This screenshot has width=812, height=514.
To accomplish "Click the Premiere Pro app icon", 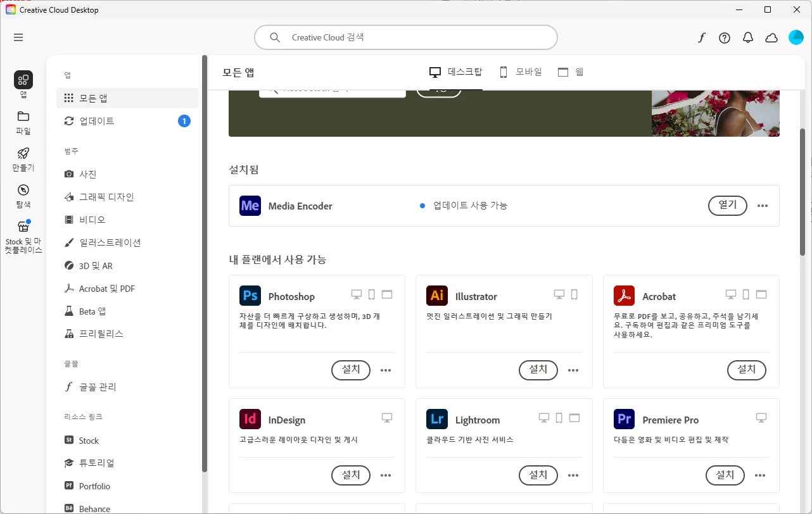I will (x=625, y=419).
